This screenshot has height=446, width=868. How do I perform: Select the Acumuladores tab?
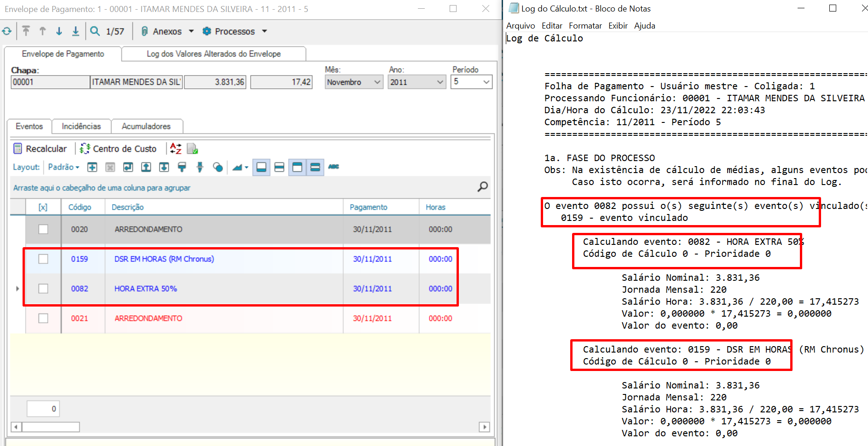[x=146, y=126]
